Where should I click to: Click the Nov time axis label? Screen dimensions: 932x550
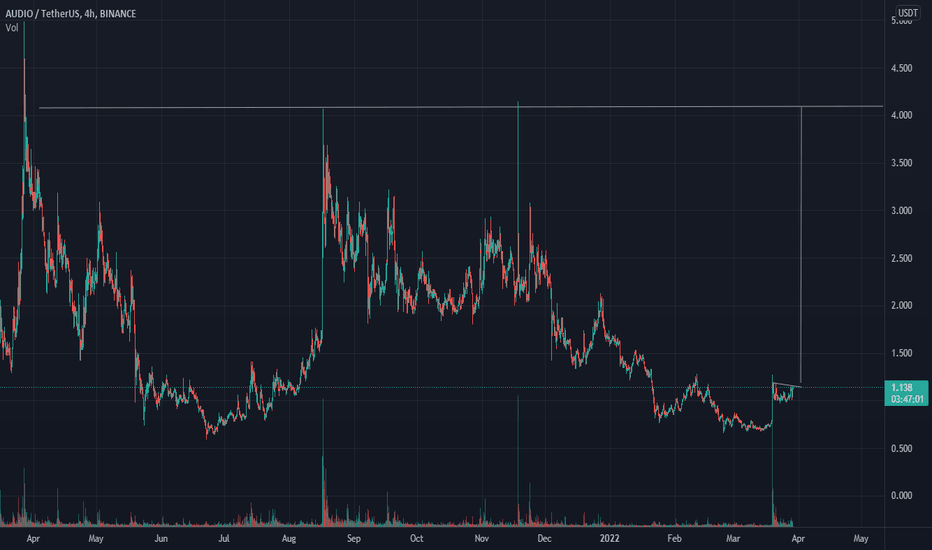pos(481,539)
